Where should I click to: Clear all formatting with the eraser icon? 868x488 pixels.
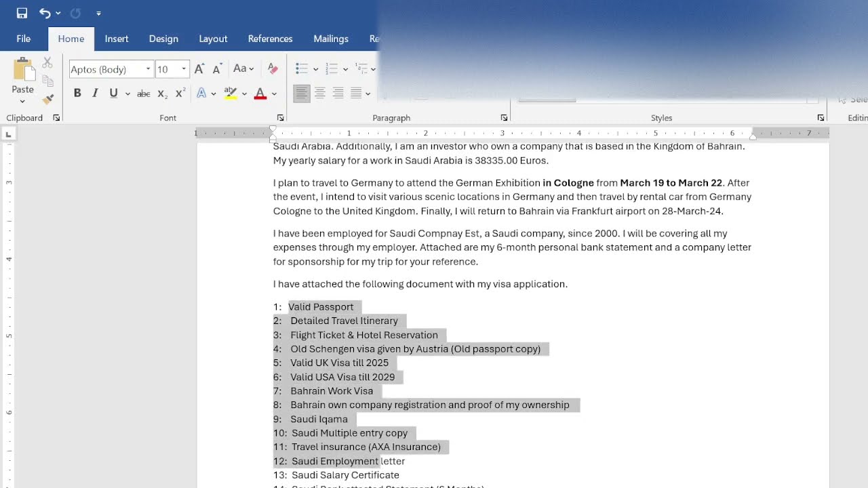point(273,68)
